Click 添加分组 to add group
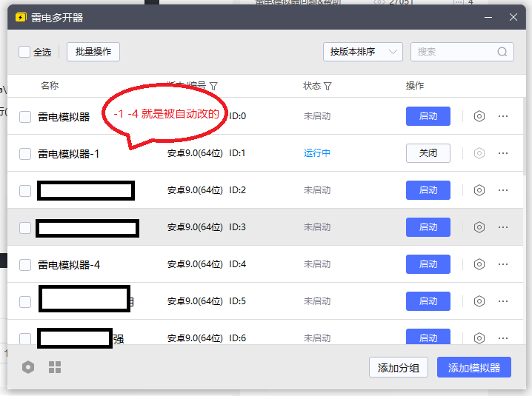532x396 pixels. click(x=398, y=368)
